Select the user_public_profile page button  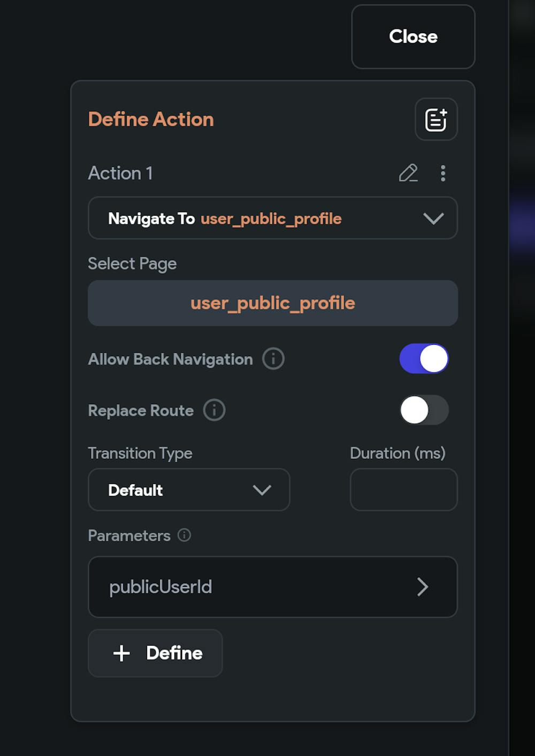tap(273, 303)
